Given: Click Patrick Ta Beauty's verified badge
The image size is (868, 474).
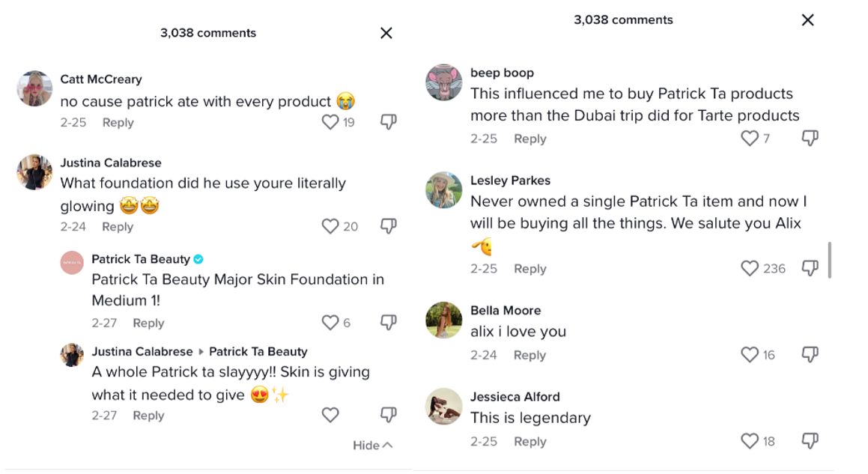Looking at the screenshot, I should pyautogui.click(x=198, y=259).
